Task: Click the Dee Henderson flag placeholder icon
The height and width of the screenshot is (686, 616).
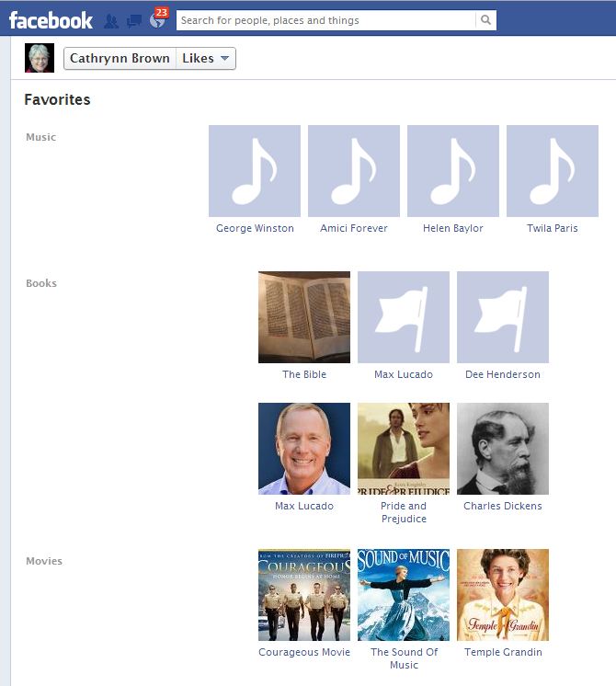Action: point(503,317)
